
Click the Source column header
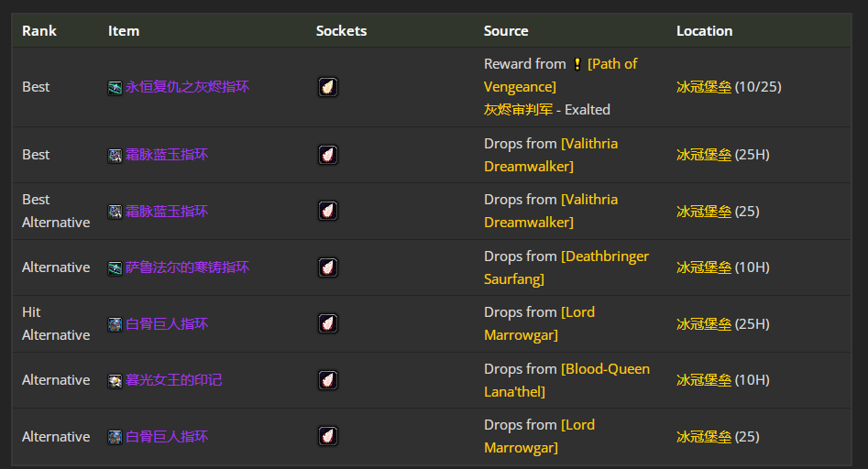pos(506,31)
